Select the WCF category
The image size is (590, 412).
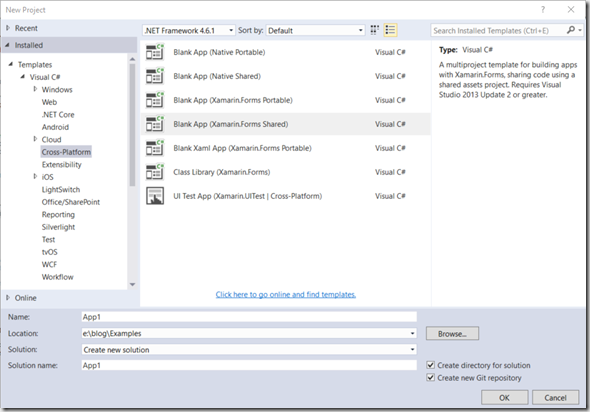pos(49,264)
